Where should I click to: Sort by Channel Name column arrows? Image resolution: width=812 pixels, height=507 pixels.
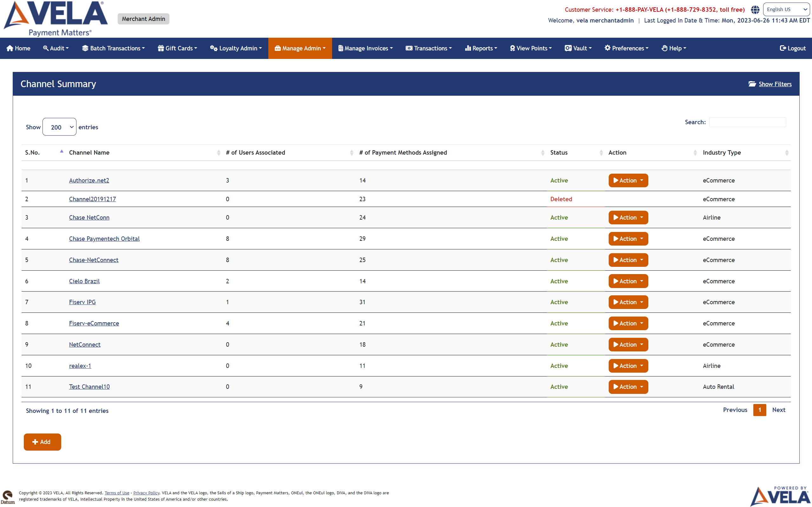[x=219, y=153]
